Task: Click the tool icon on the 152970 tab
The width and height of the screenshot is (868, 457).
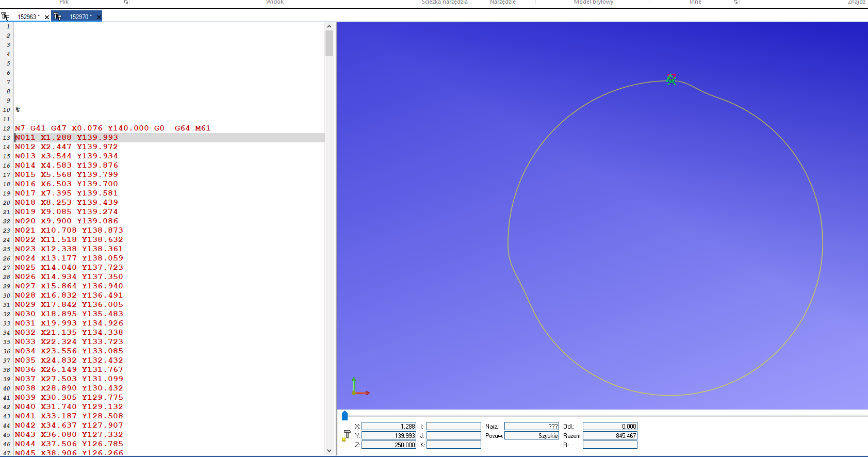Action: [x=58, y=17]
